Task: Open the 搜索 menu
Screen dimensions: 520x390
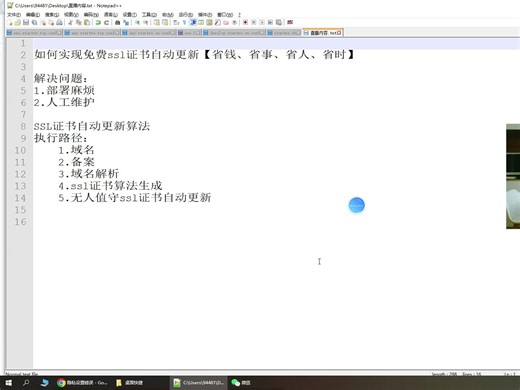Action: [x=52, y=15]
